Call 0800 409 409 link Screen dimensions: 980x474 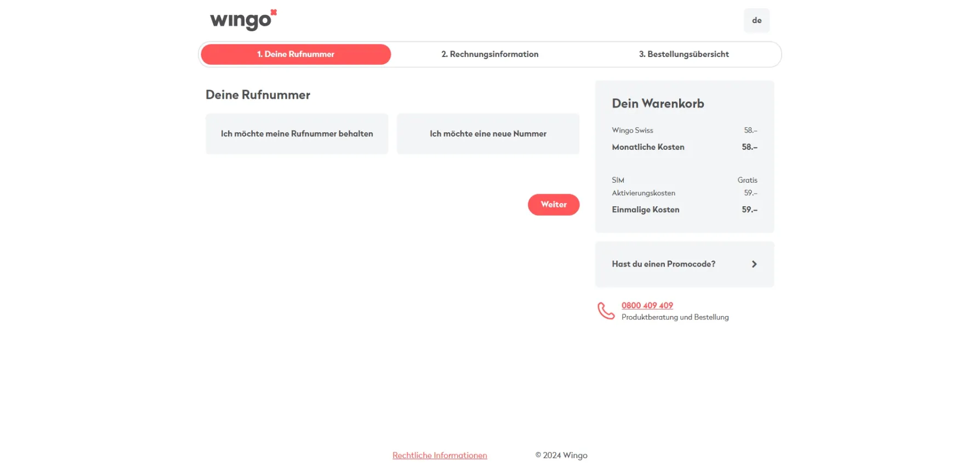tap(647, 306)
